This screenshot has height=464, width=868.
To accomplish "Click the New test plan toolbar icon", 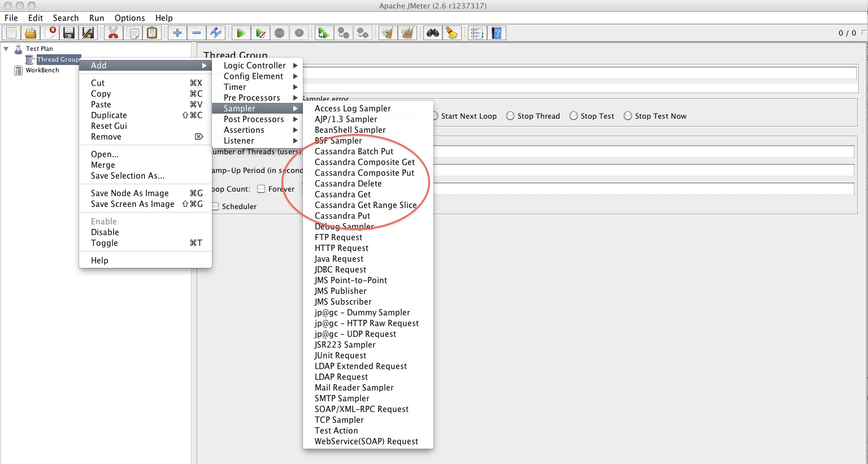I will coord(11,33).
